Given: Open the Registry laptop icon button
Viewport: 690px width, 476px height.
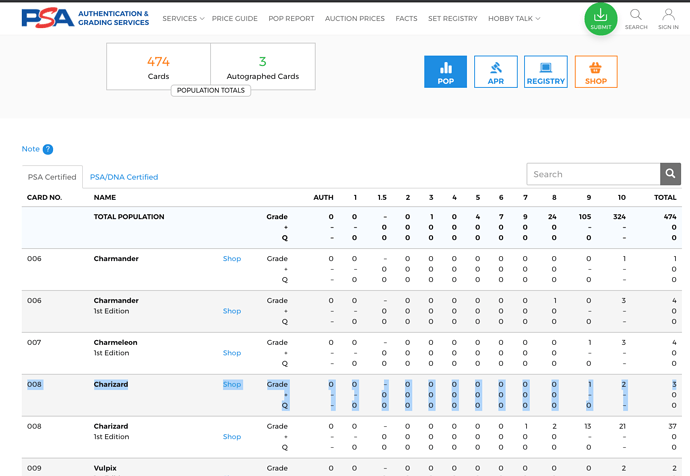Looking at the screenshot, I should (x=545, y=72).
